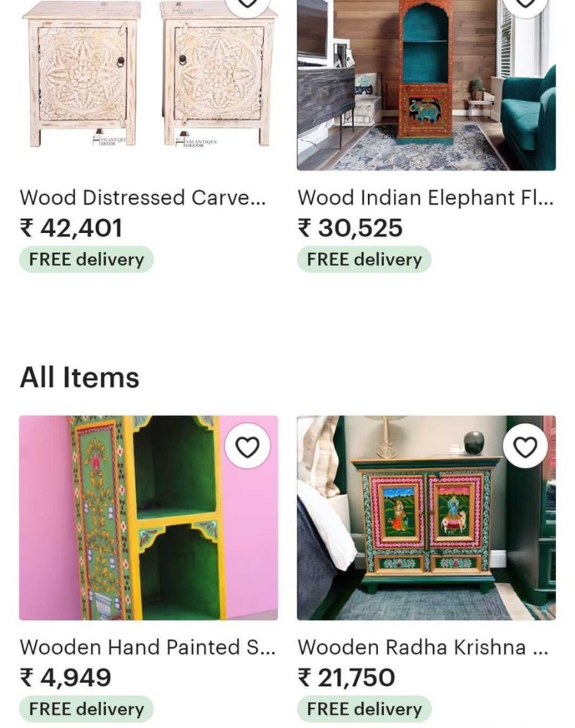Tap FREE delivery badge under ₹ 30,525
The width and height of the screenshot is (575, 728).
pyautogui.click(x=364, y=259)
